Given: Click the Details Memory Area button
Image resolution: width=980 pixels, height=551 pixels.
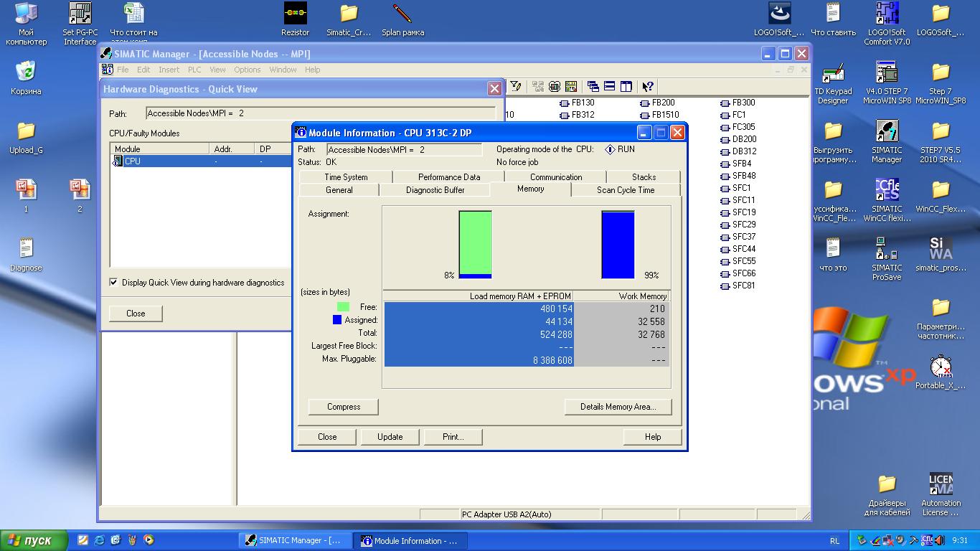Looking at the screenshot, I should tap(618, 407).
